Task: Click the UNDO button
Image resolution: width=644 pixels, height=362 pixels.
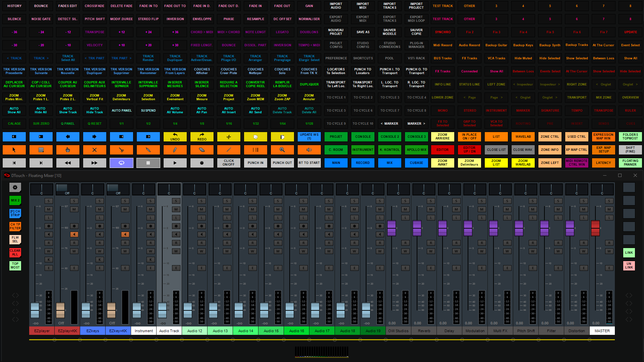Action: point(175,137)
